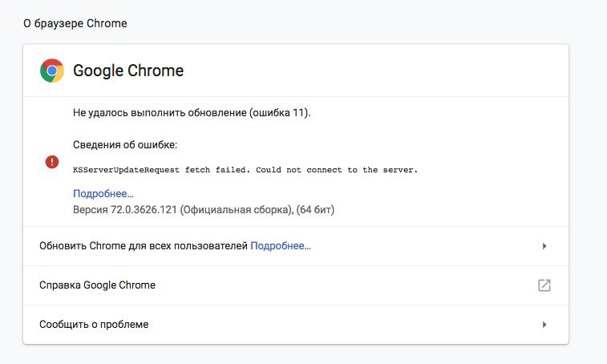Click the ошибка 11 error code text
Image resolution: width=607 pixels, height=364 pixels.
click(279, 113)
